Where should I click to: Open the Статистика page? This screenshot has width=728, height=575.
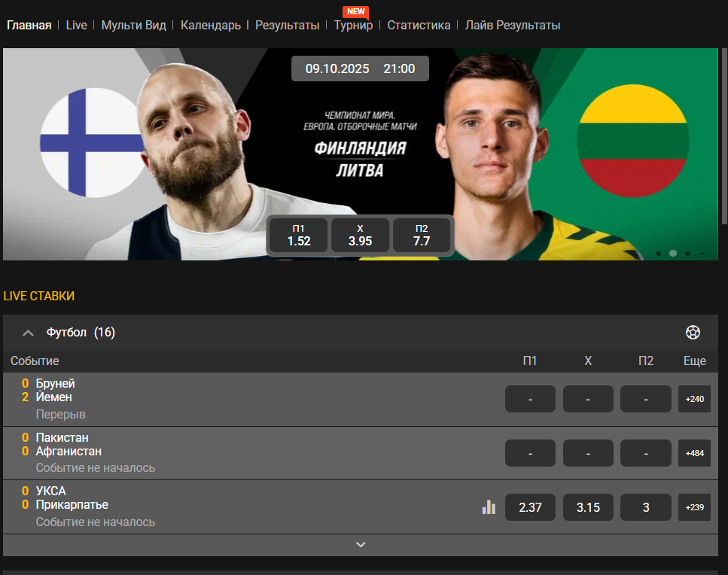coord(419,25)
